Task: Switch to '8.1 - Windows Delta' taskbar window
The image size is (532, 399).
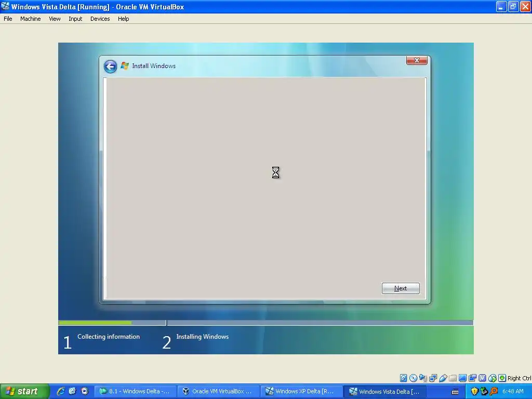Action: 135,391
